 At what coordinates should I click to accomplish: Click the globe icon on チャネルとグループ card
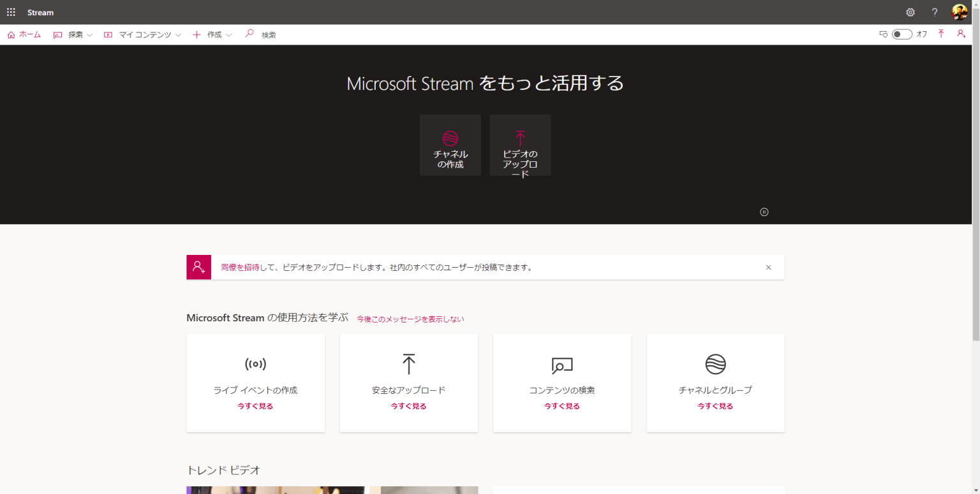pyautogui.click(x=715, y=363)
